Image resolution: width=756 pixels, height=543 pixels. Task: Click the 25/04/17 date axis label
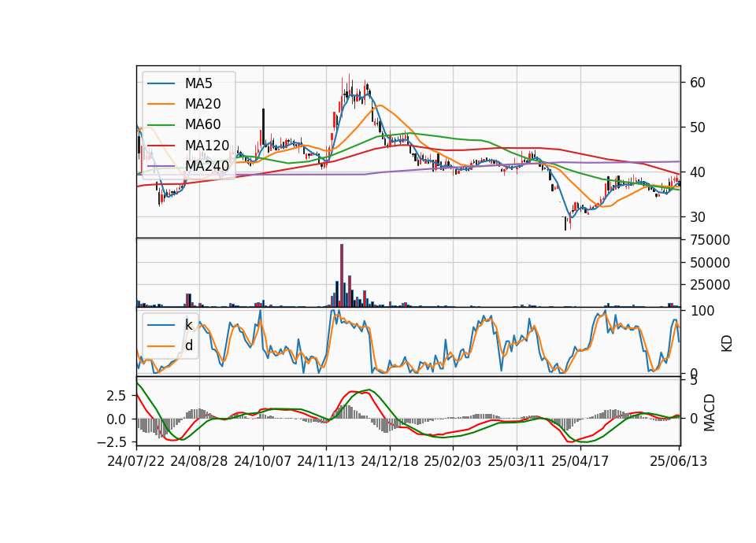580,461
